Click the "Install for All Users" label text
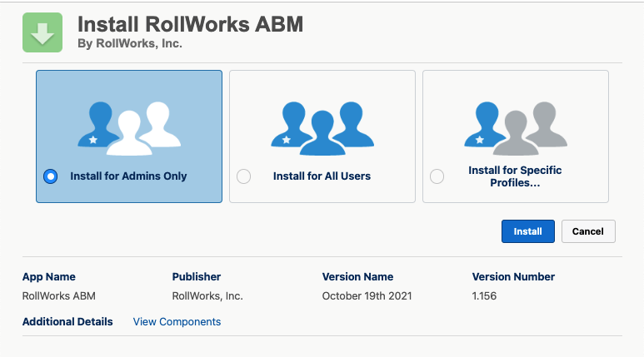The image size is (644, 357). coord(322,176)
